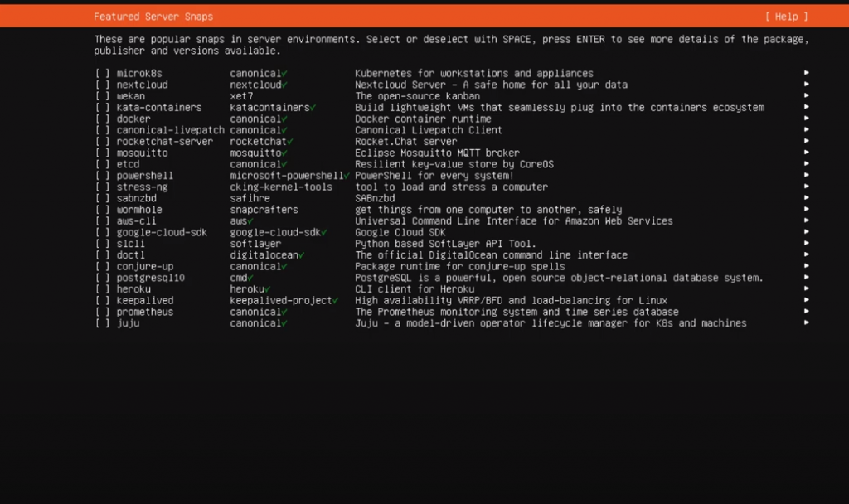Screen dimensions: 849x504
Task: Click publisher name 'snapcrafters'
Action: 264,210
